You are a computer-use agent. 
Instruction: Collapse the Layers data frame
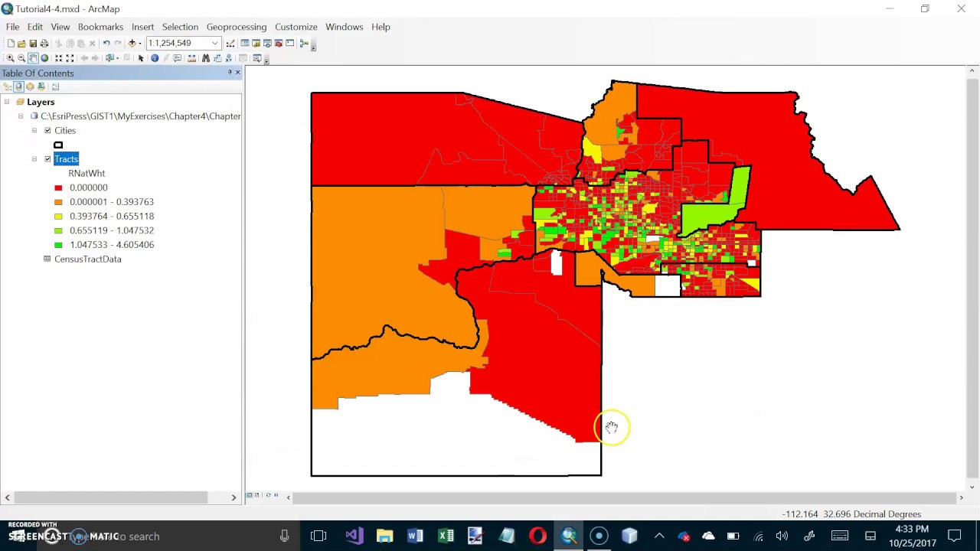point(7,102)
